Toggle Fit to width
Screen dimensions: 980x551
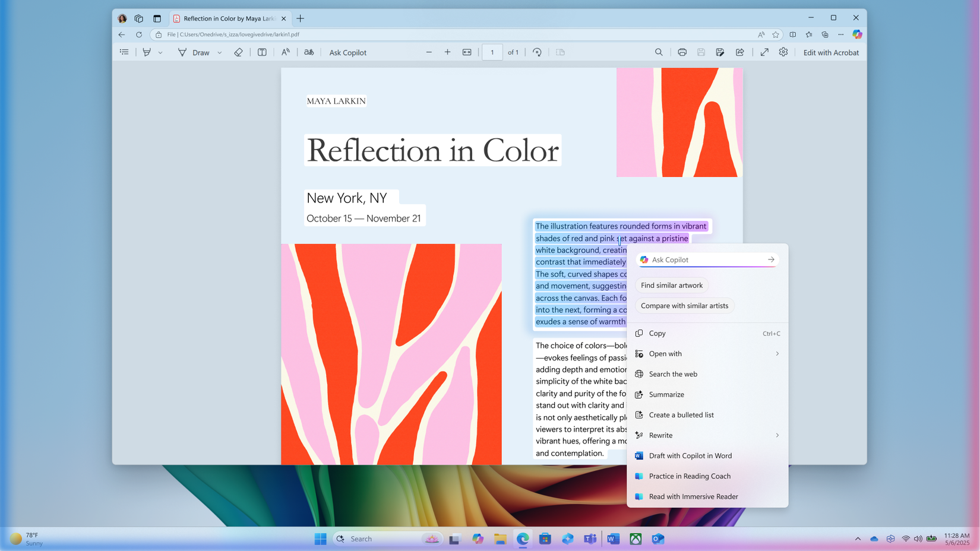pos(467,52)
